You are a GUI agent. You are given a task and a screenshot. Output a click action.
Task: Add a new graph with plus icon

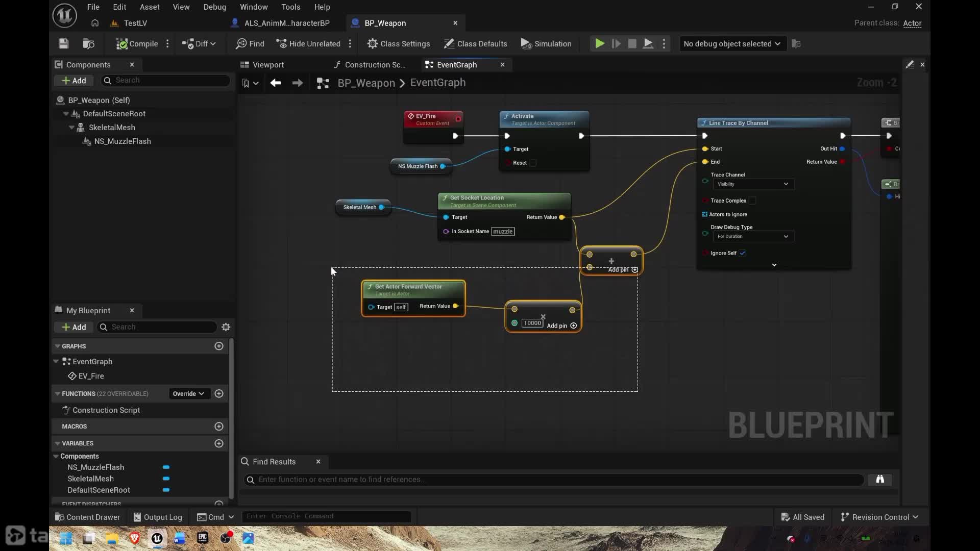[219, 346]
